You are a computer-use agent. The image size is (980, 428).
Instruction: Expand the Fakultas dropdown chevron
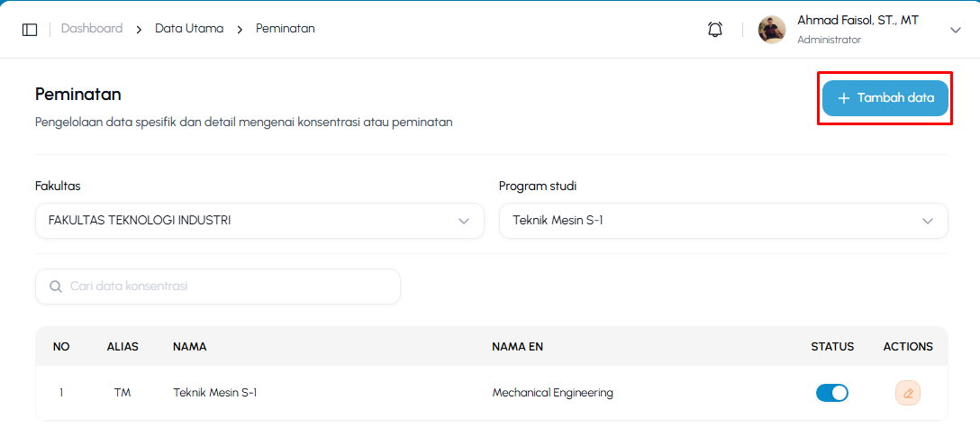464,221
